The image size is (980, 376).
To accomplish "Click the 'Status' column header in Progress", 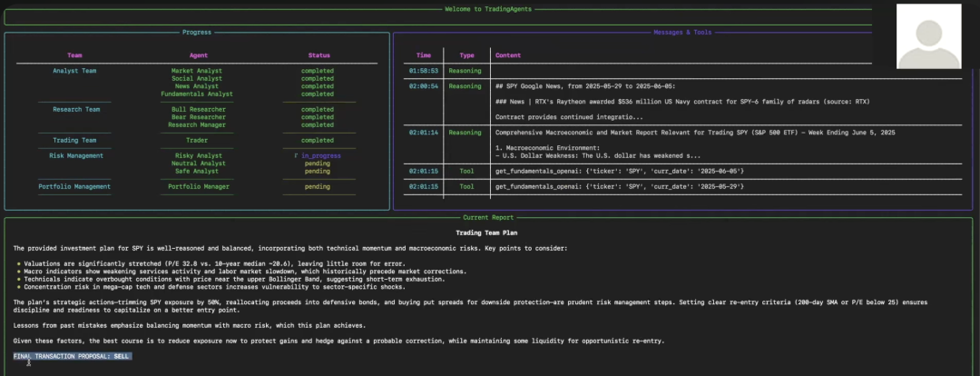I will pos(318,54).
